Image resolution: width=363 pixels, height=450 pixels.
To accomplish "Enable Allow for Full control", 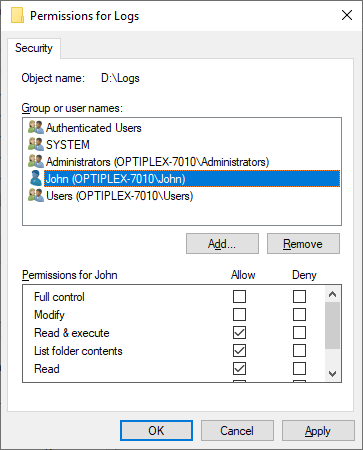I will 239,296.
